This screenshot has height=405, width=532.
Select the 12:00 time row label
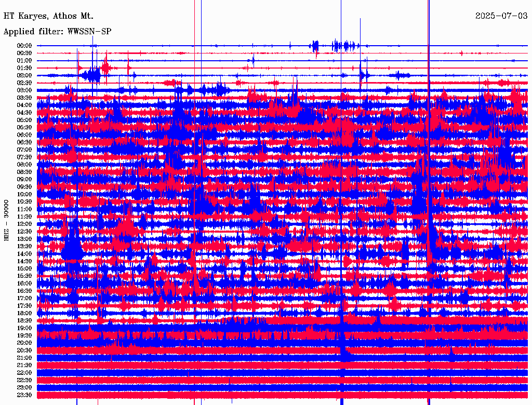pos(24,224)
